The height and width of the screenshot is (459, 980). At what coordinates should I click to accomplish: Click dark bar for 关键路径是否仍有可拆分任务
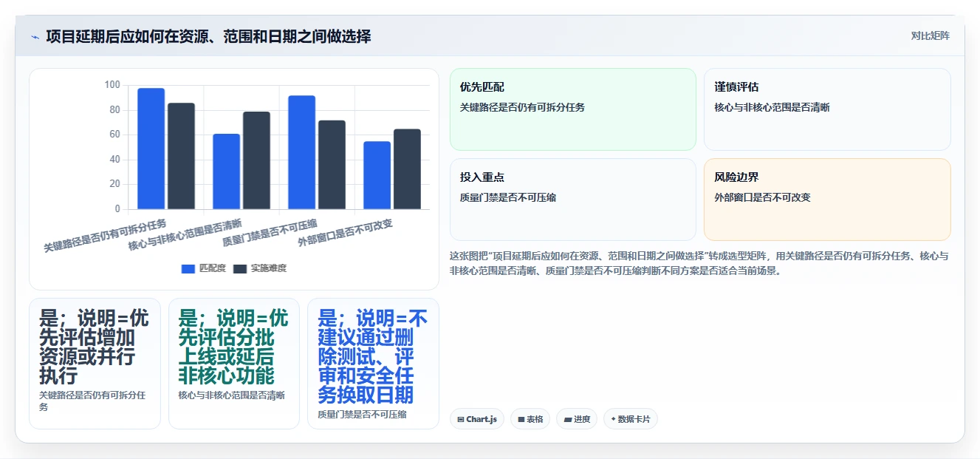[181, 156]
